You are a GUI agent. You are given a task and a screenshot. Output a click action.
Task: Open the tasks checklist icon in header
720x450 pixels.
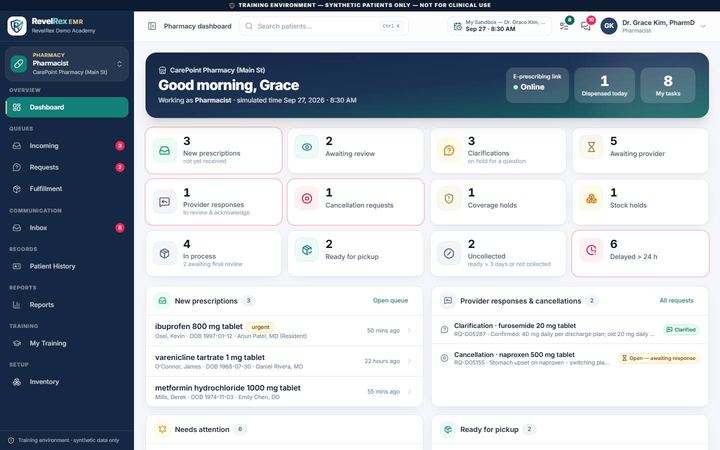564,26
